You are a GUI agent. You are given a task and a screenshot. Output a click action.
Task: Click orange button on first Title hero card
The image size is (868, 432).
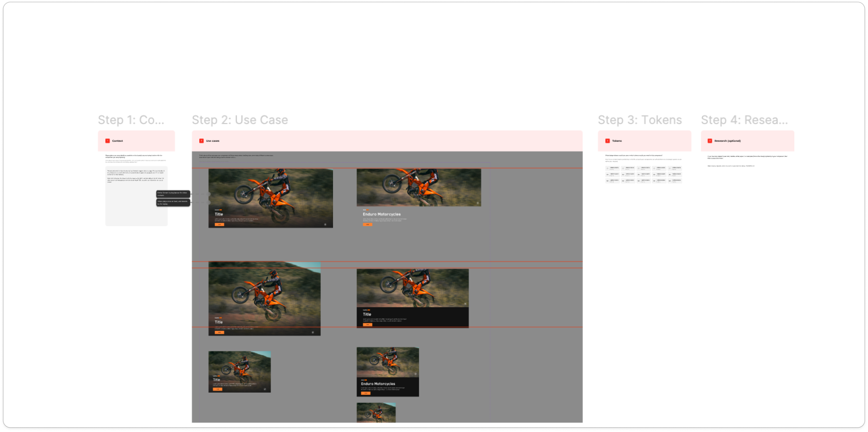coord(219,225)
